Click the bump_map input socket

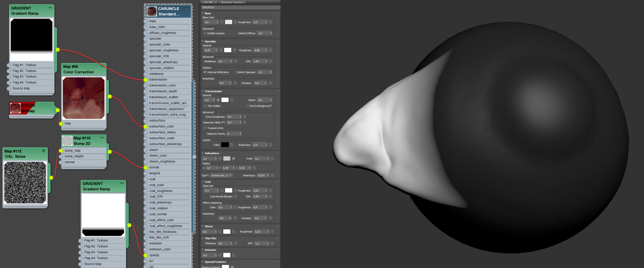click(61, 151)
